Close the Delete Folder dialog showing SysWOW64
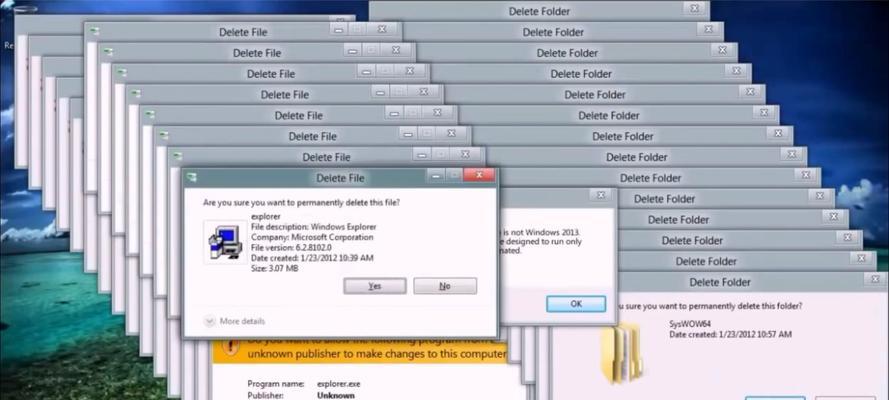889x400 pixels. 875,279
